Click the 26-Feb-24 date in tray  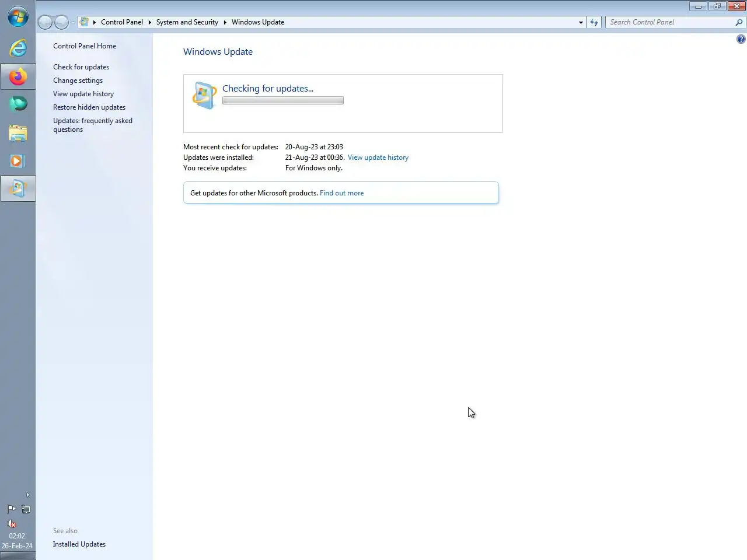pos(17,546)
